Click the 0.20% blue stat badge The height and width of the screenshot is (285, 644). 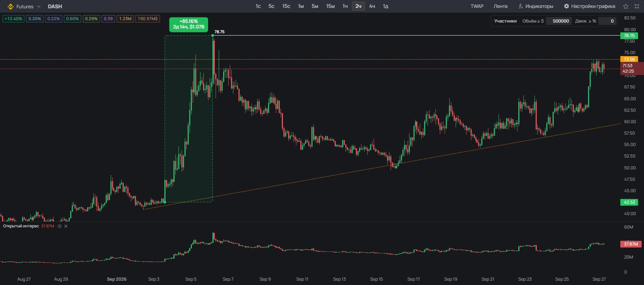[35, 19]
